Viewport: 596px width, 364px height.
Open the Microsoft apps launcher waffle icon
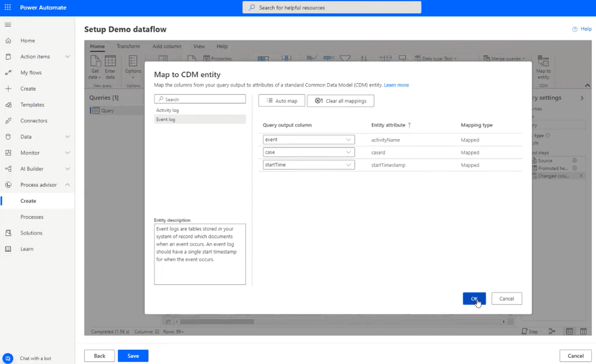point(8,7)
